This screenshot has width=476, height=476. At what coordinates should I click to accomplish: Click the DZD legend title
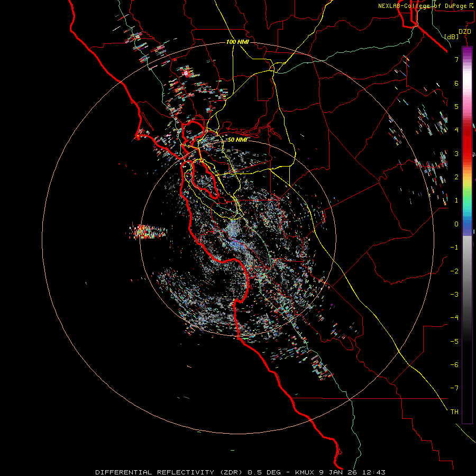(x=464, y=32)
